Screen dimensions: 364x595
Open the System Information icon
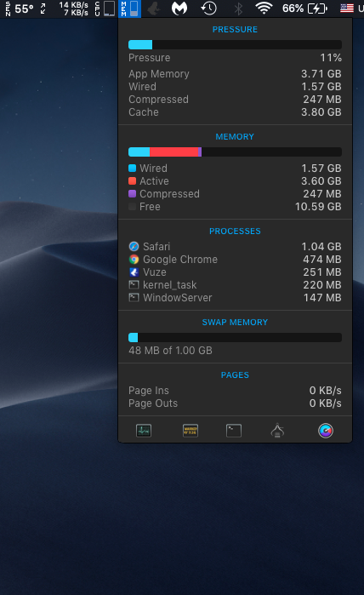[277, 431]
